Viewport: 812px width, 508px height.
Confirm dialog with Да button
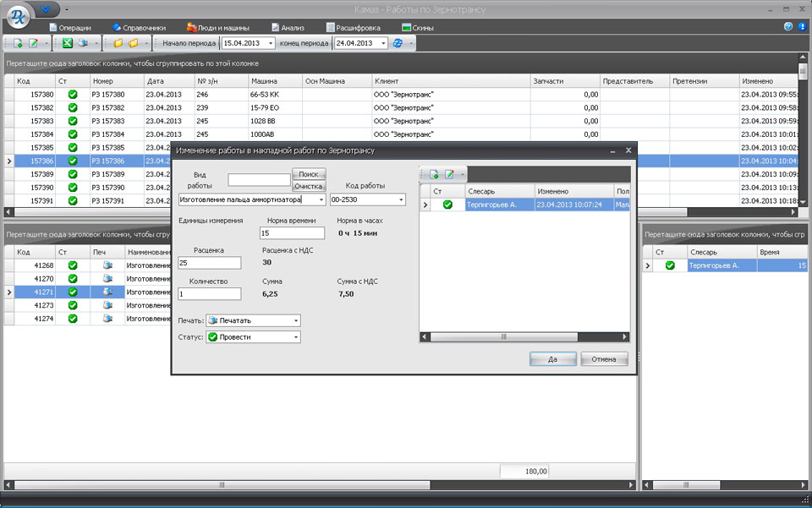pos(552,359)
